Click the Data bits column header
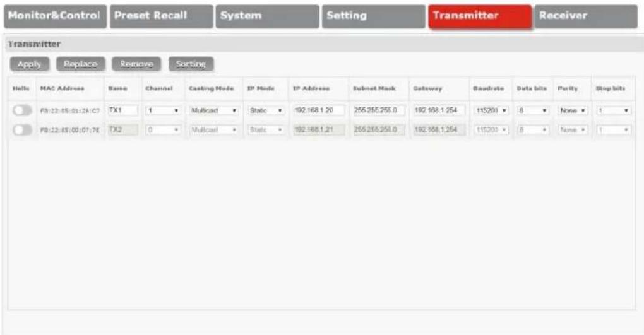The width and height of the screenshot is (644, 335). (x=532, y=88)
